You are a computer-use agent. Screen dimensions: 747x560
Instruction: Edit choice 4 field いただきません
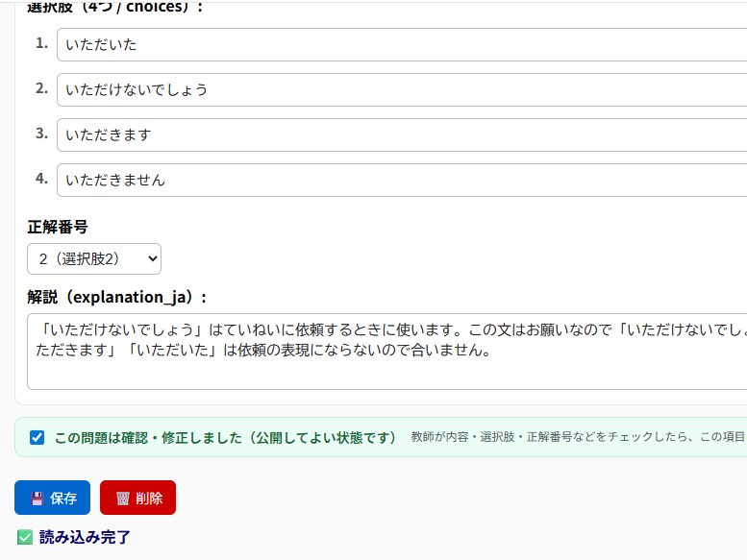coord(385,180)
